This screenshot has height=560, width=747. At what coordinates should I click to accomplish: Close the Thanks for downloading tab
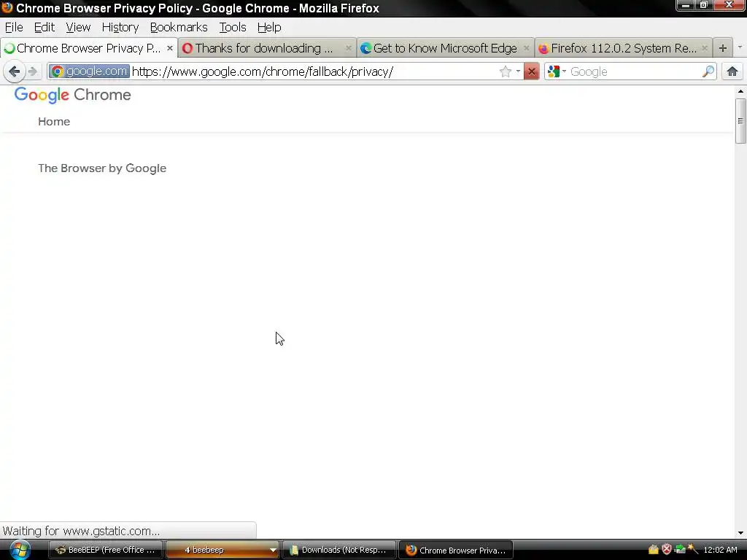(348, 48)
